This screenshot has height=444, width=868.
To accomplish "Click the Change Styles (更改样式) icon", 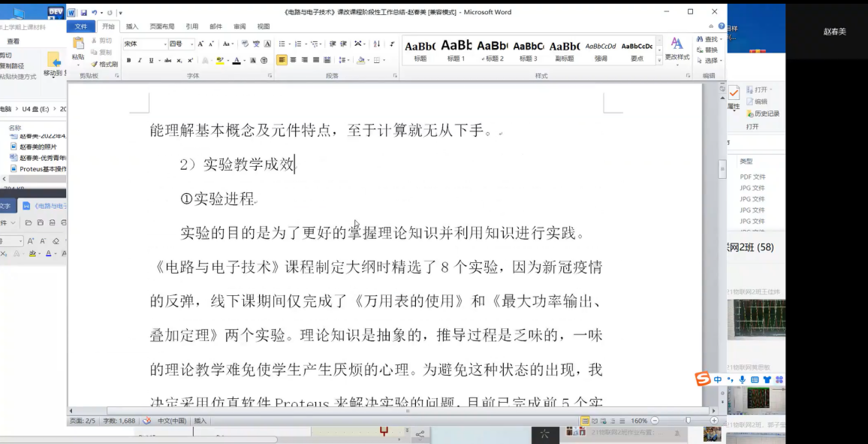I will 677,48.
